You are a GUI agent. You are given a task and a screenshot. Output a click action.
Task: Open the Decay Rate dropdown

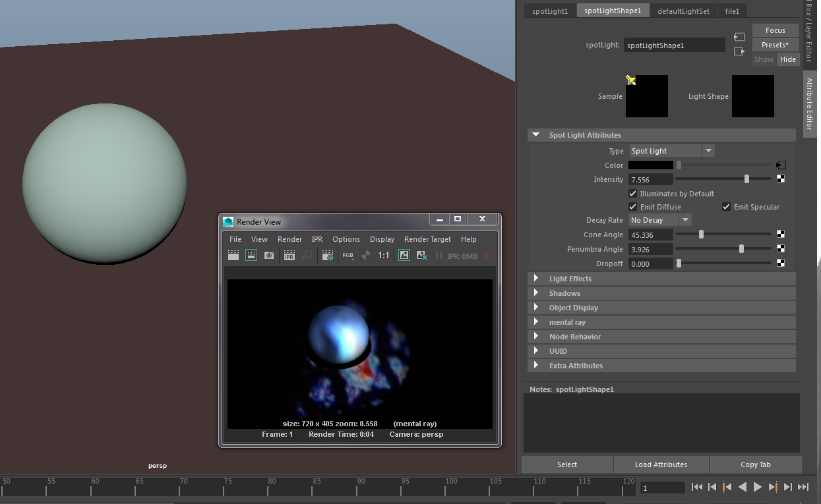pos(660,220)
